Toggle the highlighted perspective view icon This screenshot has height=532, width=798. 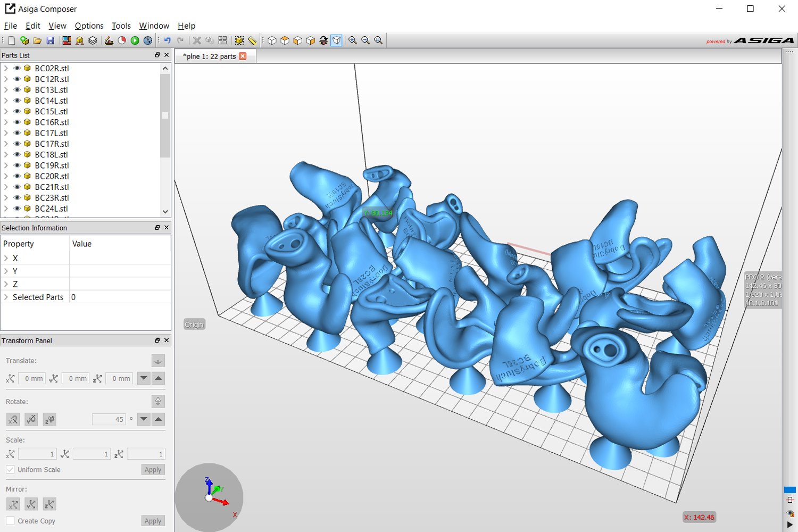click(x=336, y=40)
